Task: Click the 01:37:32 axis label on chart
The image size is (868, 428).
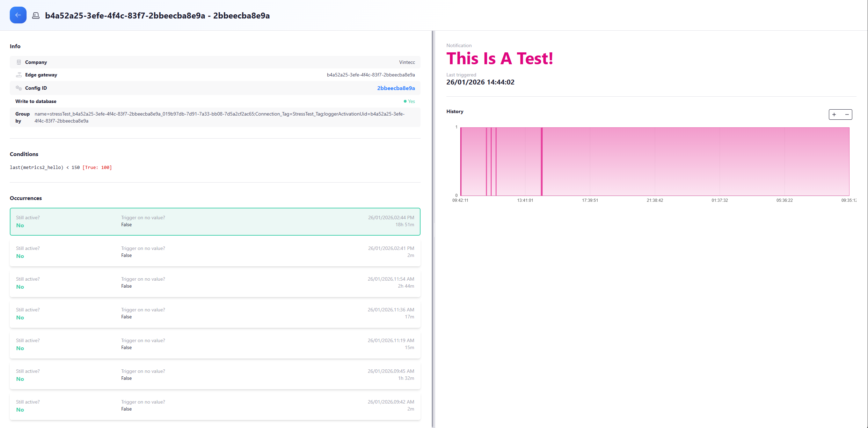Action: 720,200
